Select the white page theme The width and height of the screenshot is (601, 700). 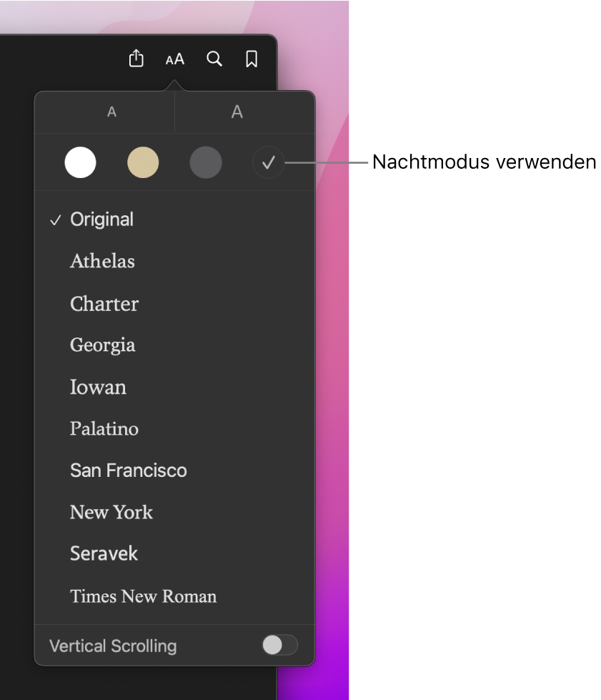coord(80,162)
